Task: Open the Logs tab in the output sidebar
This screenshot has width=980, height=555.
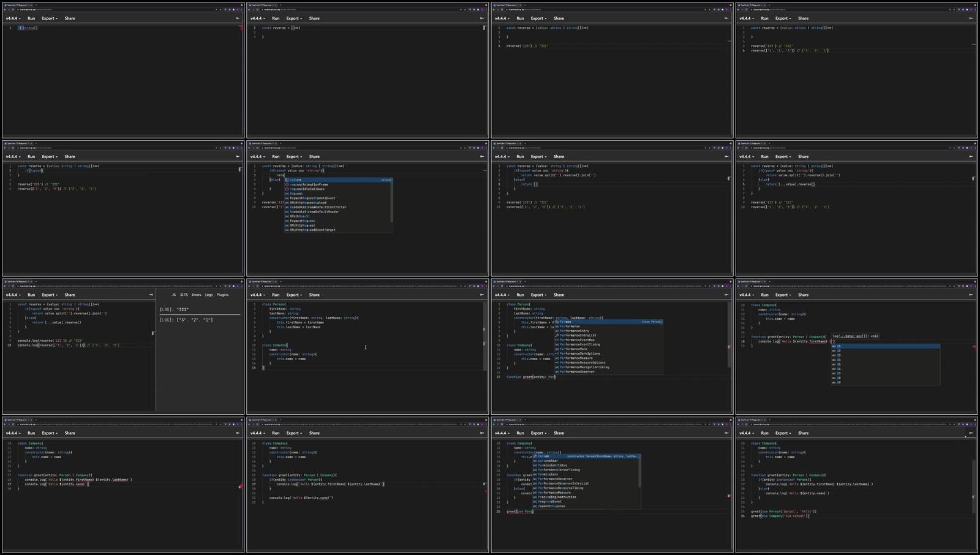Action: click(x=209, y=295)
